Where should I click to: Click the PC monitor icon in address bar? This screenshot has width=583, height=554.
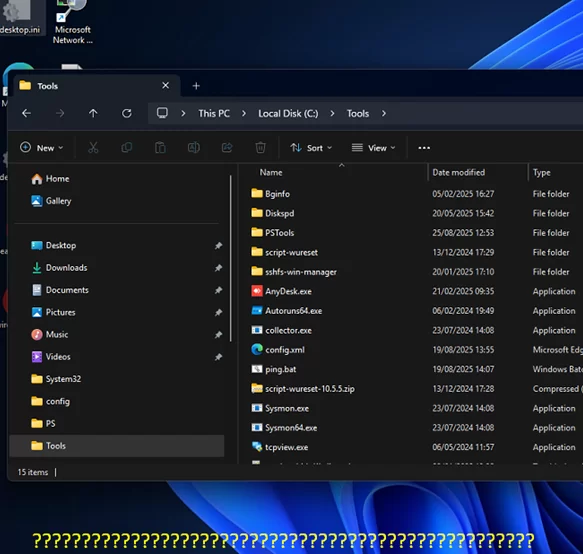click(162, 113)
